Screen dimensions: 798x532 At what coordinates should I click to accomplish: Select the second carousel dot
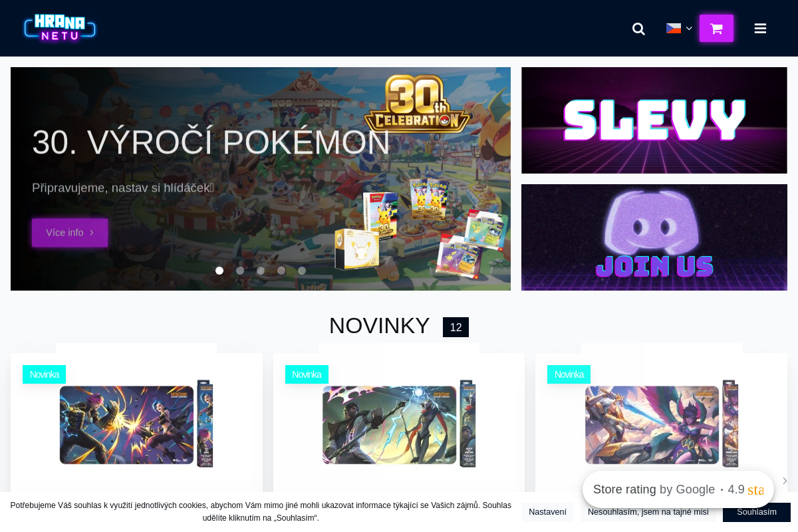240,271
